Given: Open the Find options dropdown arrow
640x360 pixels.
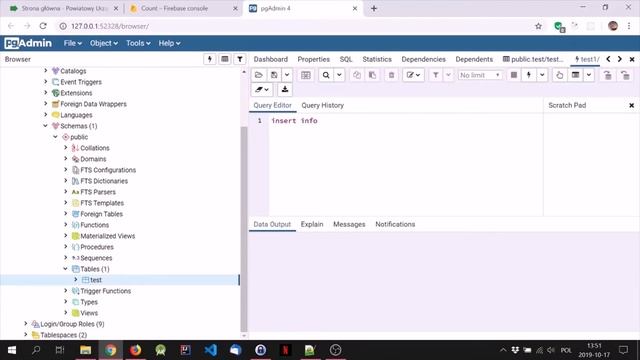Looking at the screenshot, I should tap(339, 75).
